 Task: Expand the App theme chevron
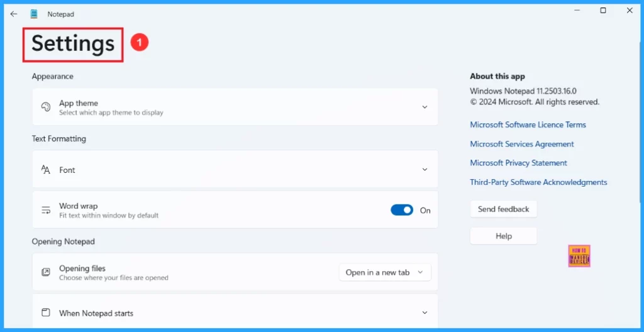coord(425,107)
